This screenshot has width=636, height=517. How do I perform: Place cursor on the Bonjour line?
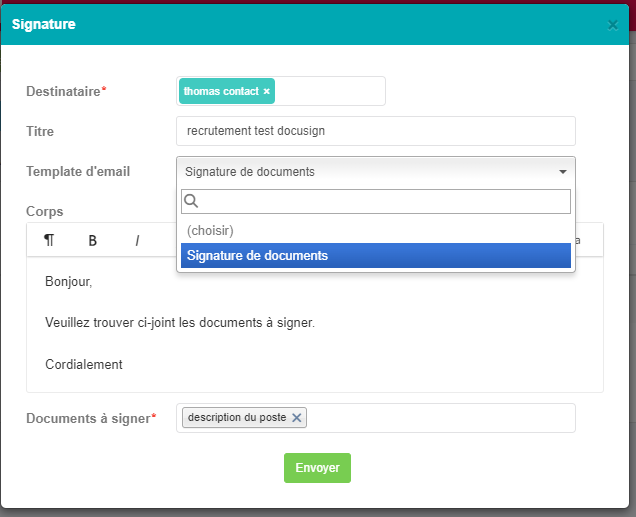pos(69,281)
